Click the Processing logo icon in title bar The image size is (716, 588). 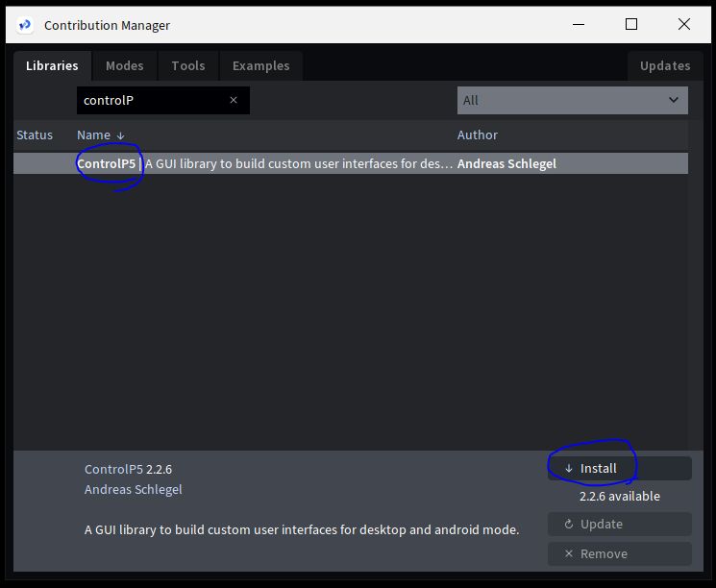(25, 25)
